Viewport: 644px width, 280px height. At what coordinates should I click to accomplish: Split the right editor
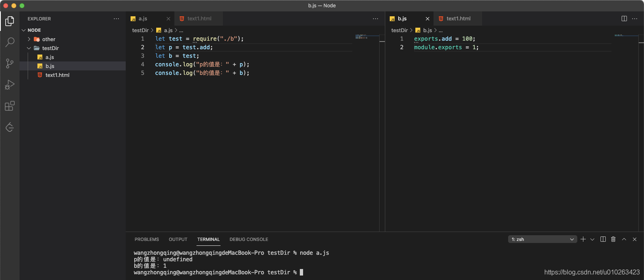coord(624,19)
